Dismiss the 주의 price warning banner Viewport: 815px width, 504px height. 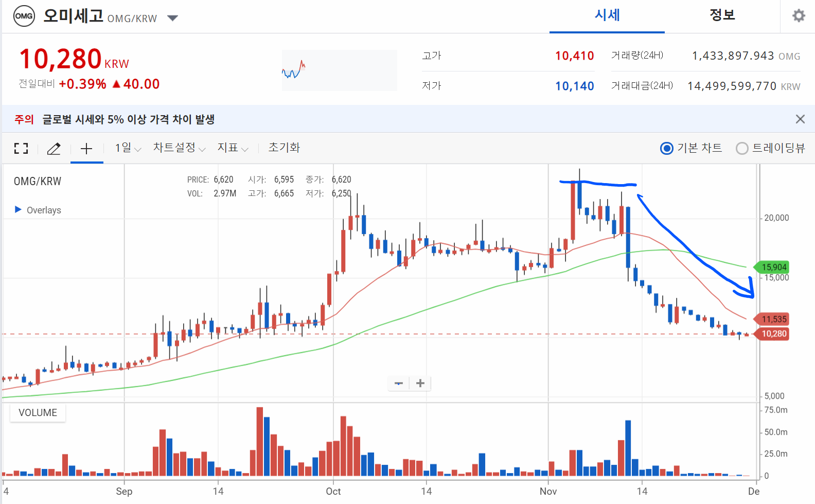800,119
